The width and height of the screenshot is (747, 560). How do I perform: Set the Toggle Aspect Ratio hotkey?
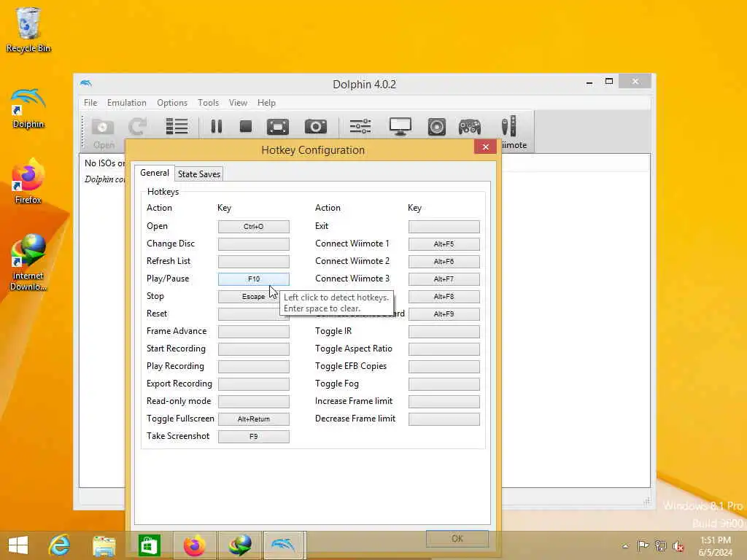coord(444,349)
